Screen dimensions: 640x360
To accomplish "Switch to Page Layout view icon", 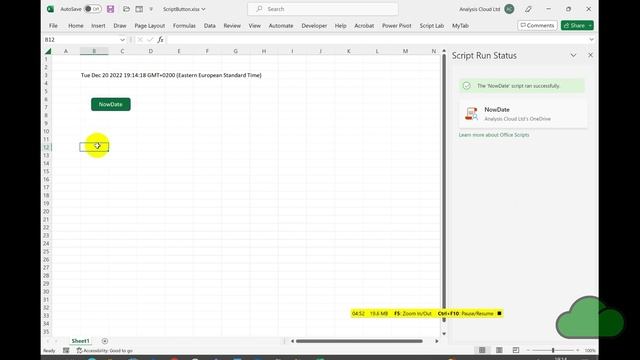I will (x=499, y=350).
